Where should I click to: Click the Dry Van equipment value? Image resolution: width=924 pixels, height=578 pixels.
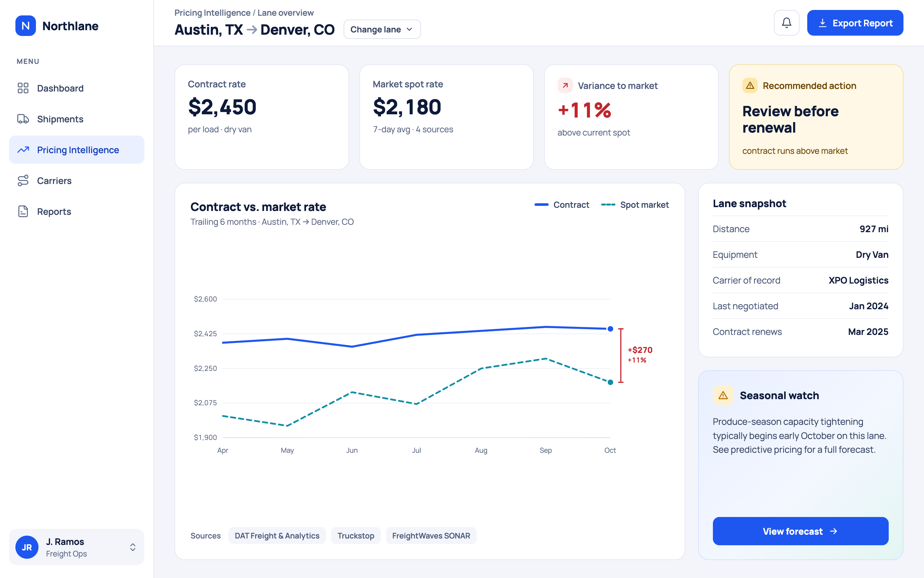[872, 255]
